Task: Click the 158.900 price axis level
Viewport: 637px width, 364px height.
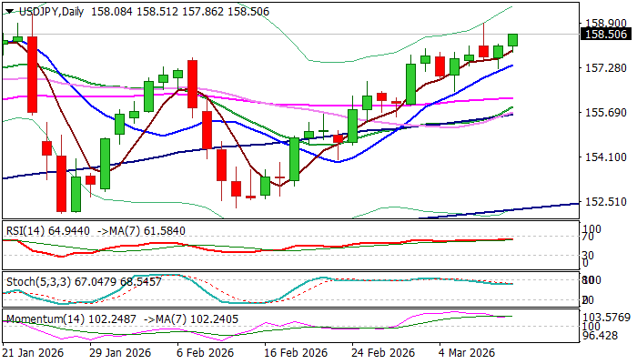Action: click(x=605, y=23)
